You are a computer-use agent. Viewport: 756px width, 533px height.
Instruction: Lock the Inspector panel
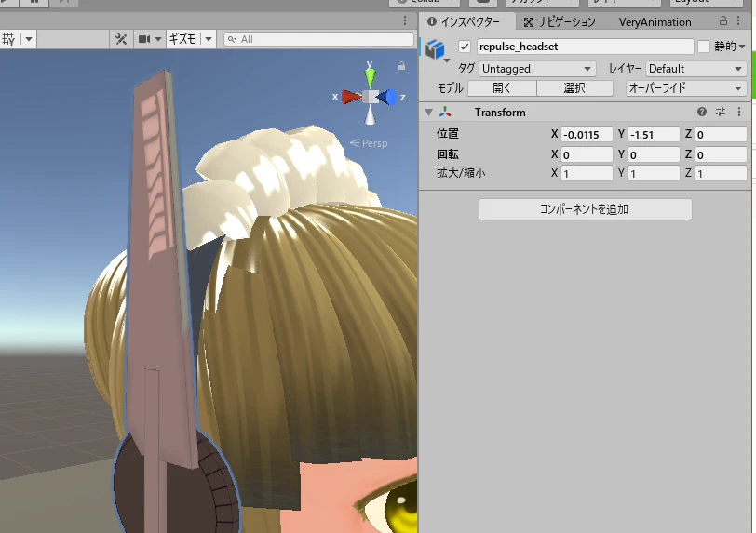point(723,20)
